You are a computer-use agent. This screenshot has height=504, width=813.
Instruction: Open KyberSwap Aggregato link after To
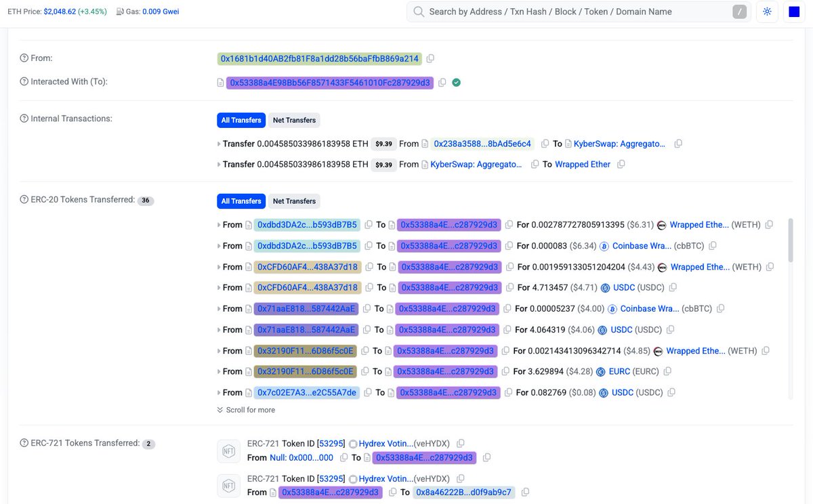tap(620, 144)
